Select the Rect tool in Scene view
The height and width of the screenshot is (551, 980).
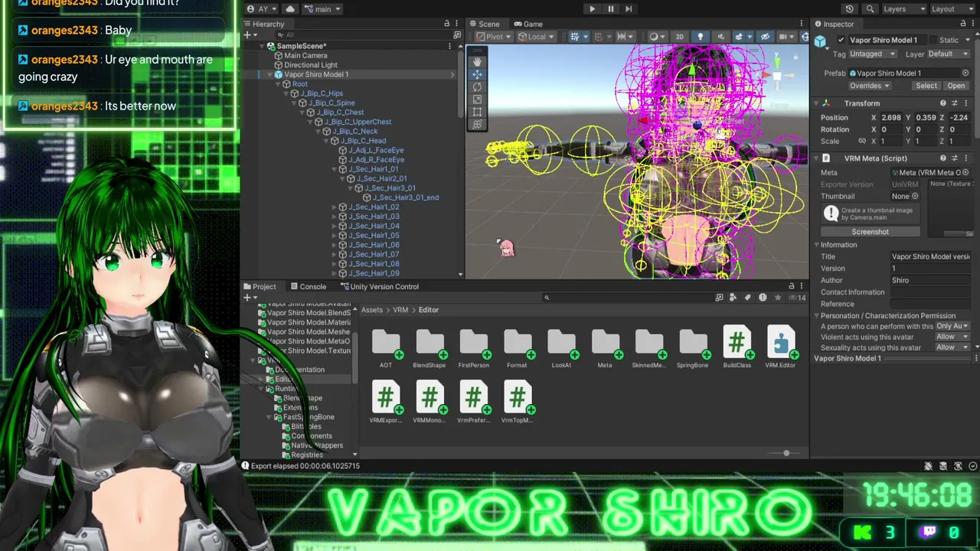(x=477, y=112)
